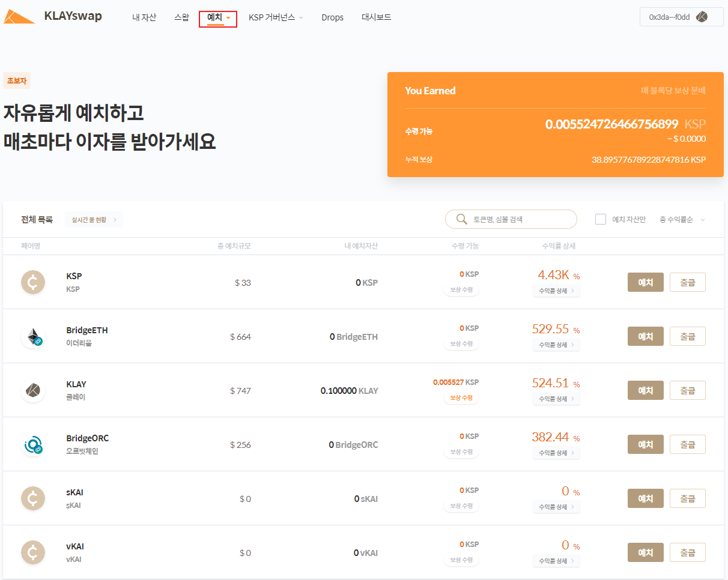
Task: Click the KSP token coin icon
Action: click(33, 282)
